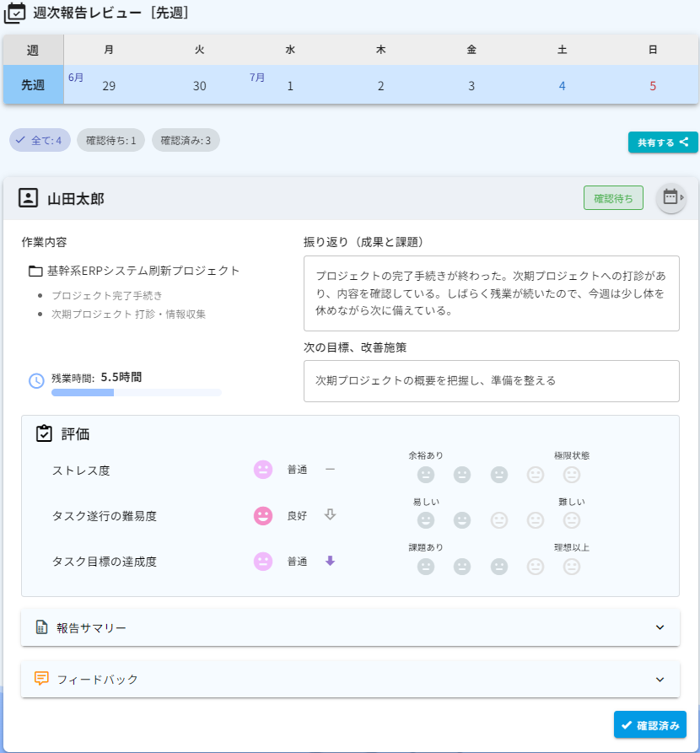Click the pink neutral face for ストレス度
Viewport: 700px width, 753px height.
(263, 470)
